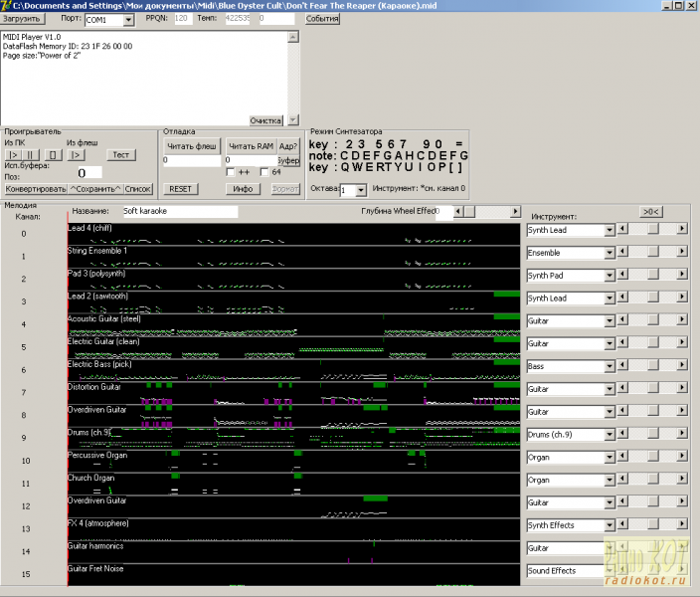Click right arrow for Synth Effects slider

[x=682, y=524]
